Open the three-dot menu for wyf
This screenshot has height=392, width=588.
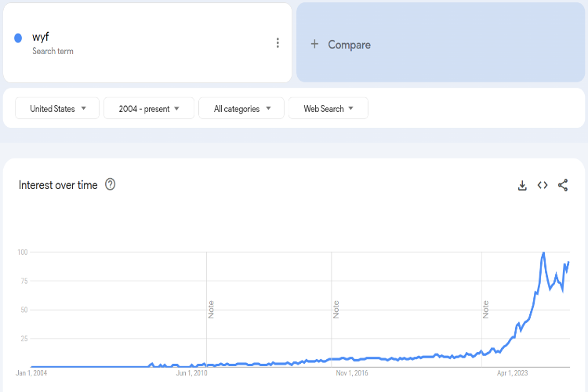pos(277,43)
